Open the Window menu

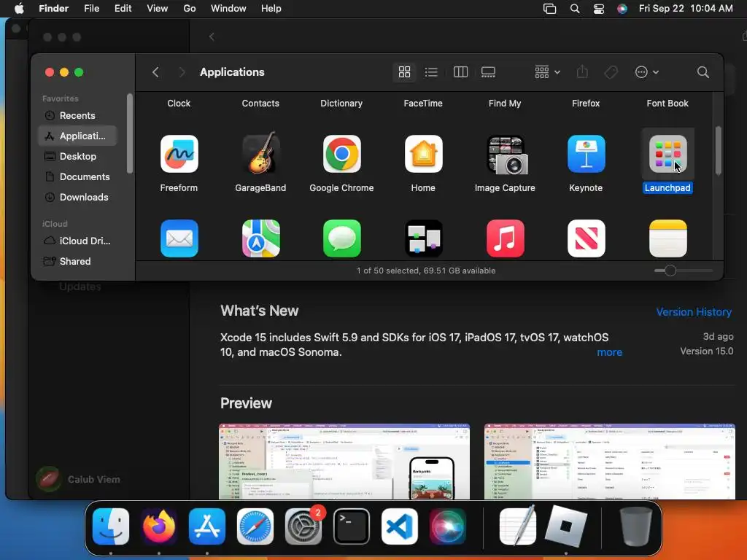point(228,9)
